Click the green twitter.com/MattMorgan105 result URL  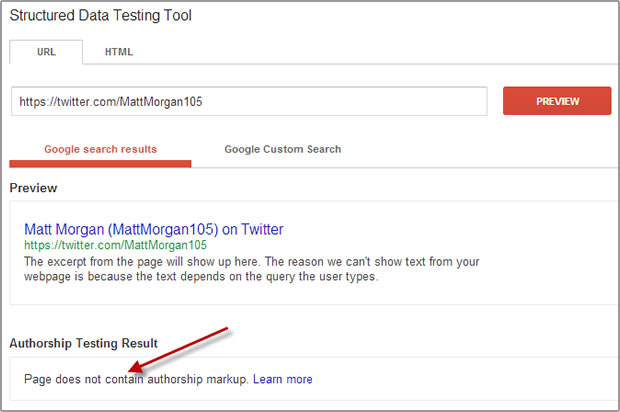pyautogui.click(x=115, y=245)
